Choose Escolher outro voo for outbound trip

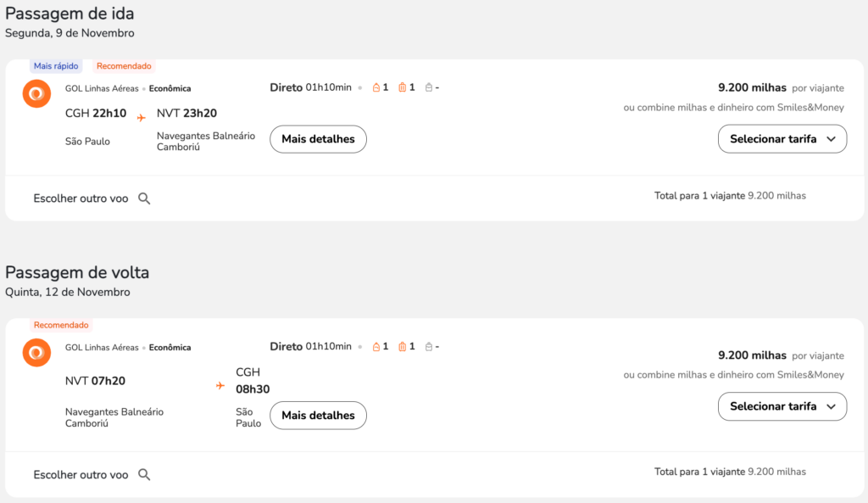(x=81, y=198)
